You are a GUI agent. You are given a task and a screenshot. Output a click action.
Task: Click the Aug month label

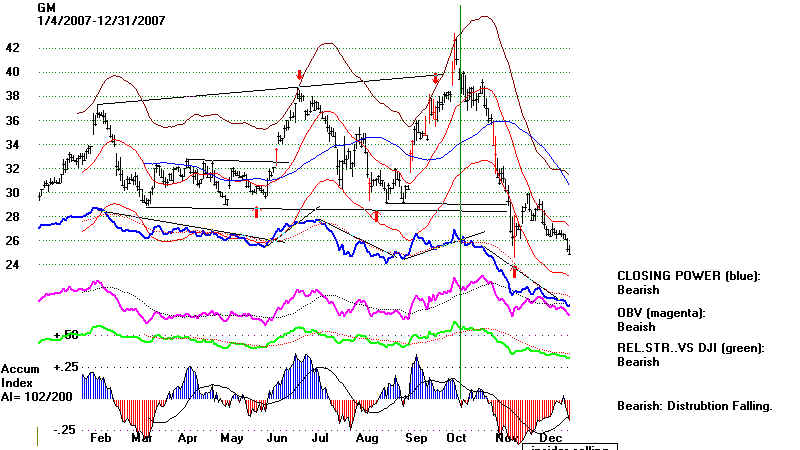[367, 438]
